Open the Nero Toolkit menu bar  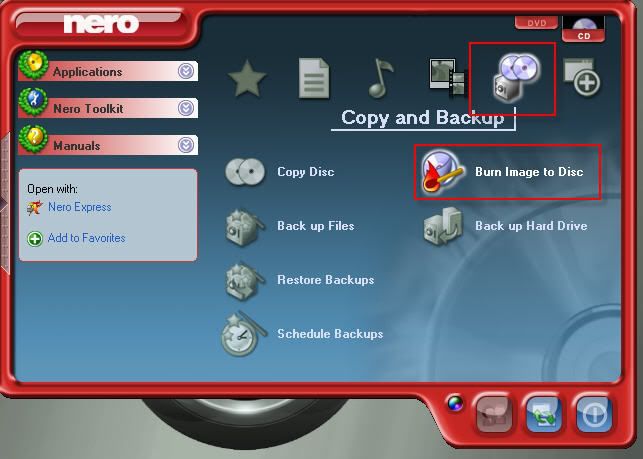(108, 108)
